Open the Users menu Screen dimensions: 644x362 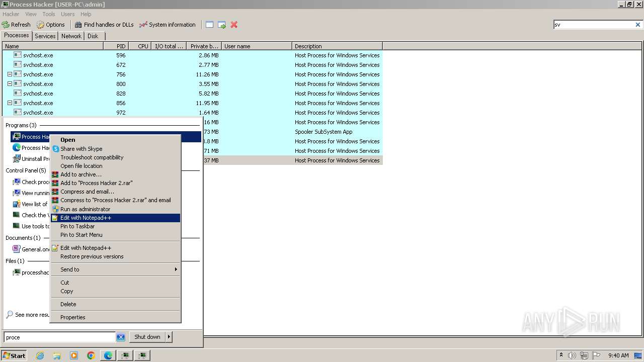click(68, 14)
